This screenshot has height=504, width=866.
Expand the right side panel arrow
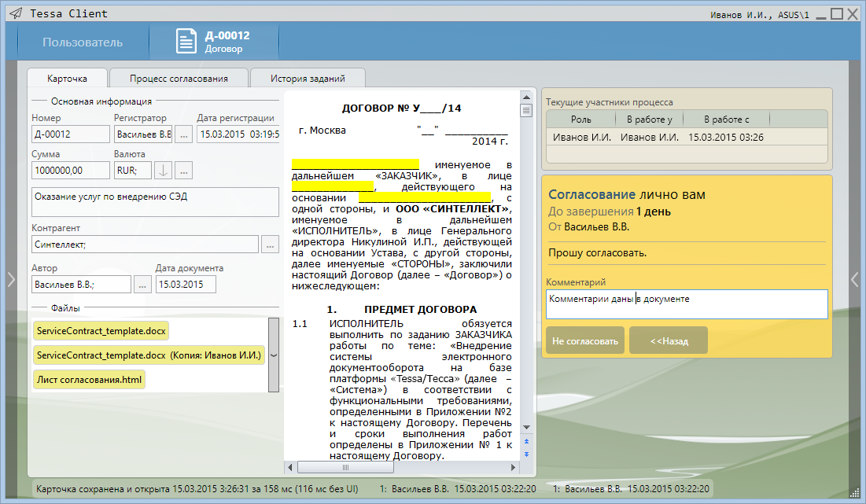855,278
